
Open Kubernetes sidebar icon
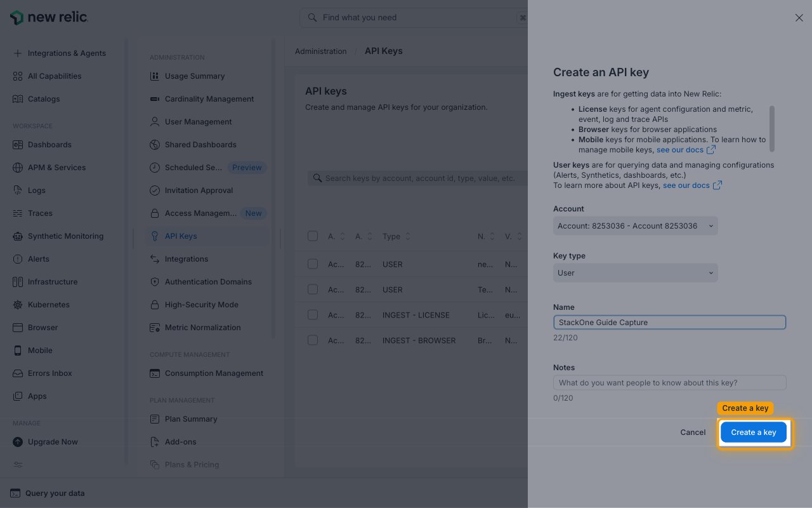[x=18, y=305]
